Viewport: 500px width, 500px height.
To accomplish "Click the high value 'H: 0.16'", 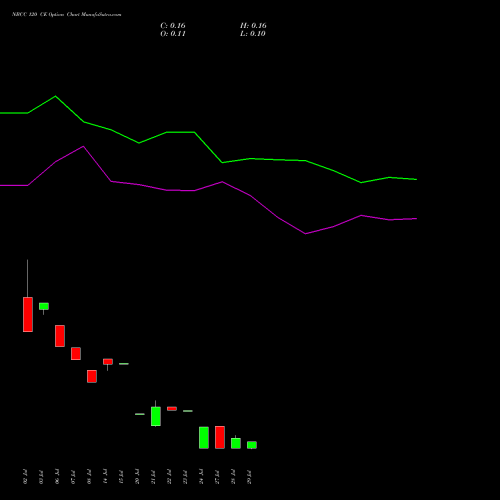I will [x=253, y=26].
